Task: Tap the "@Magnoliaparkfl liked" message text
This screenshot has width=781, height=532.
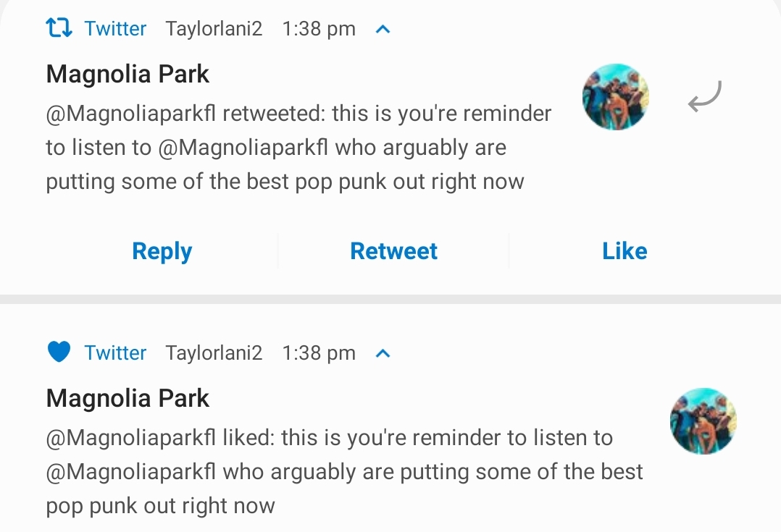Action: tap(344, 471)
